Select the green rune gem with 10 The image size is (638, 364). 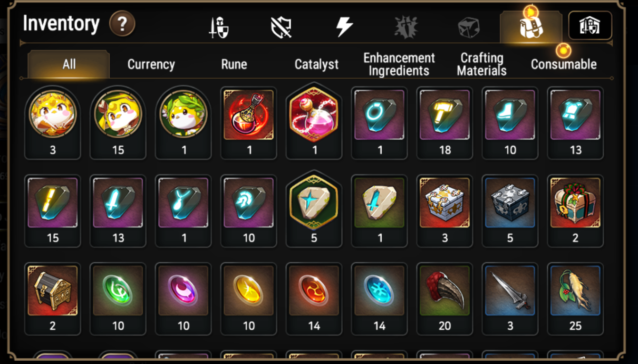(118, 299)
